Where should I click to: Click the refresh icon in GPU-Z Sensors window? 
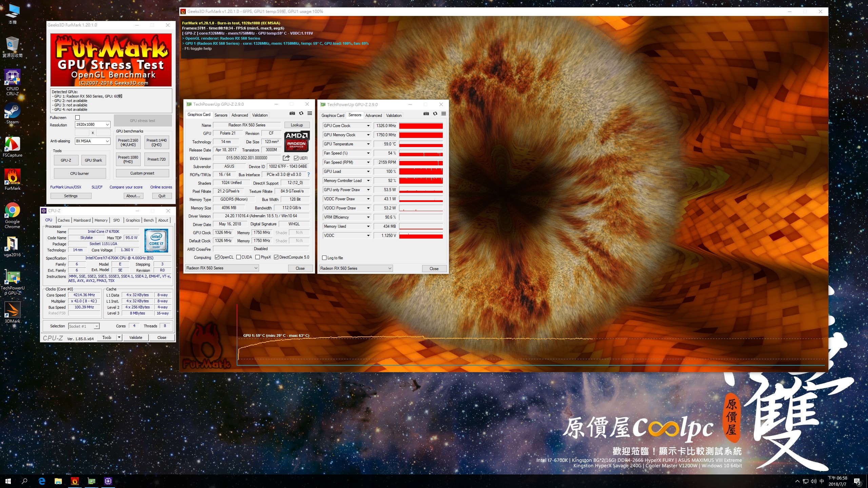(435, 114)
